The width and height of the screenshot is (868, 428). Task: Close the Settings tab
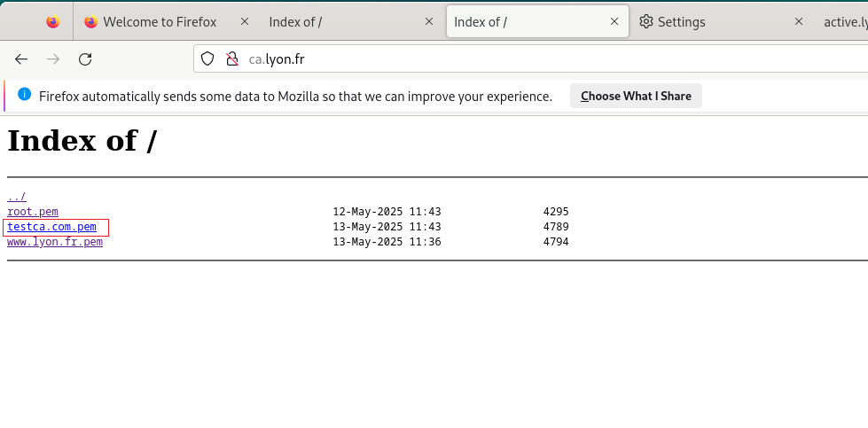point(799,21)
